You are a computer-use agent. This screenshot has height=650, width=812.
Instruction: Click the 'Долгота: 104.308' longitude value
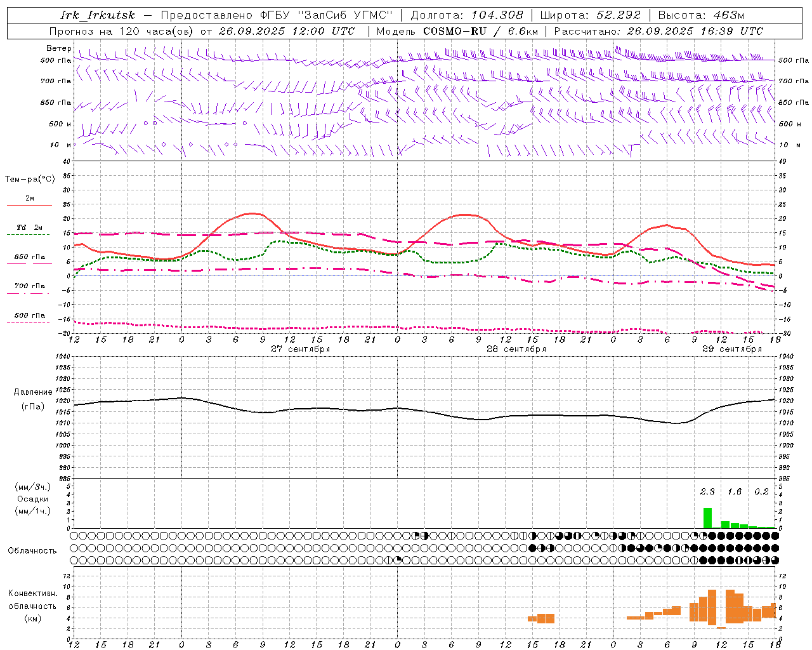(x=467, y=15)
